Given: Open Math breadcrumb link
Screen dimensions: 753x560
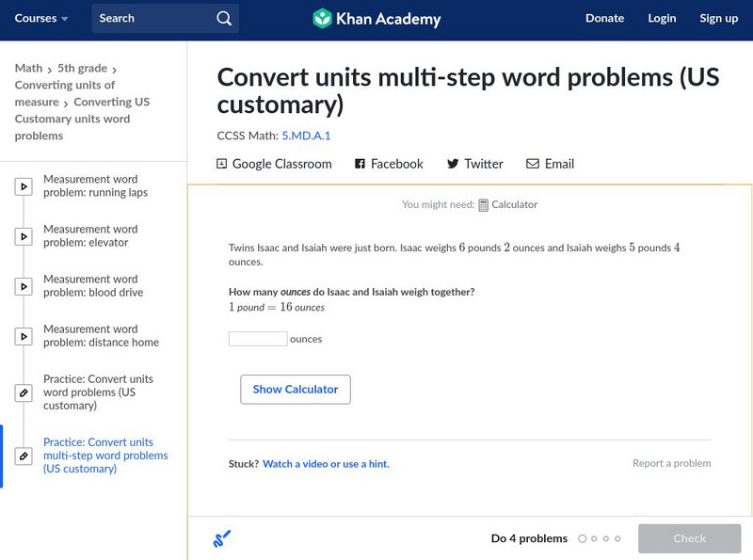Looking at the screenshot, I should pyautogui.click(x=28, y=68).
